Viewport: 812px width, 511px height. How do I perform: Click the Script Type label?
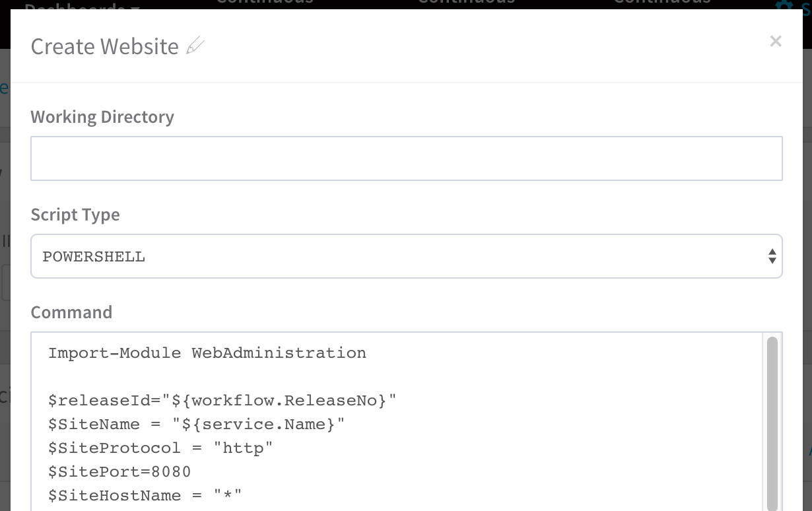pyautogui.click(x=75, y=215)
